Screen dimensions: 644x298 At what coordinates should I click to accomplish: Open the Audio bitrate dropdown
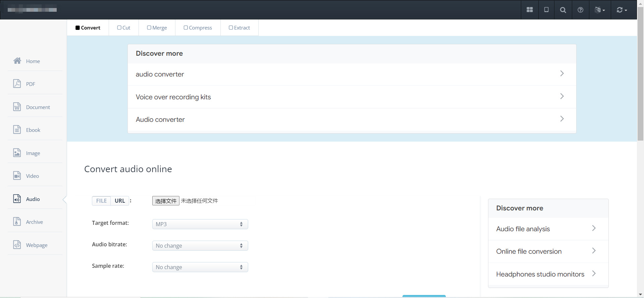click(200, 246)
